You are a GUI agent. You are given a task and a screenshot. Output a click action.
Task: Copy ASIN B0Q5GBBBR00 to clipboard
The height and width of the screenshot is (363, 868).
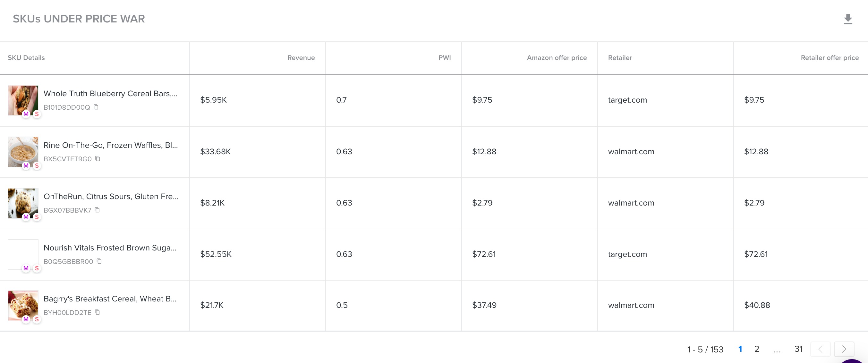pyautogui.click(x=99, y=261)
